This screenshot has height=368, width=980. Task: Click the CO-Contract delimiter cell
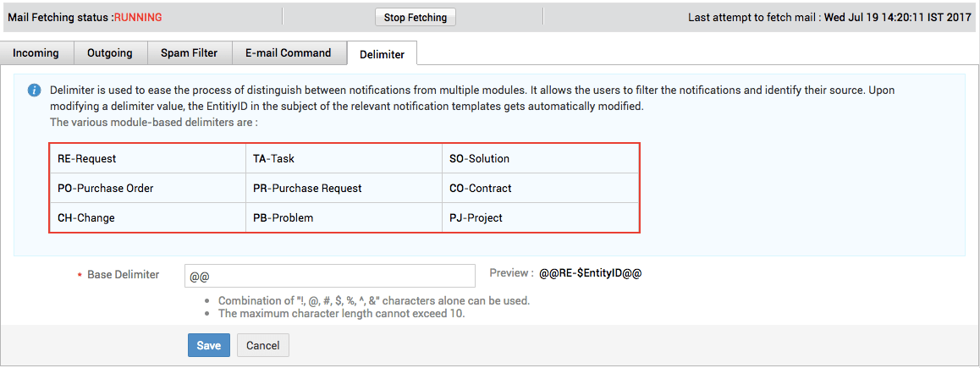[541, 188]
